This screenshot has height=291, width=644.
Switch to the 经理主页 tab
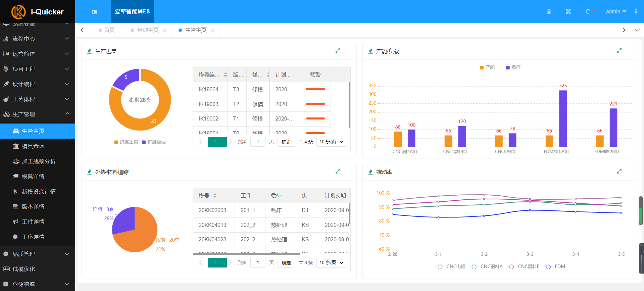click(x=148, y=30)
